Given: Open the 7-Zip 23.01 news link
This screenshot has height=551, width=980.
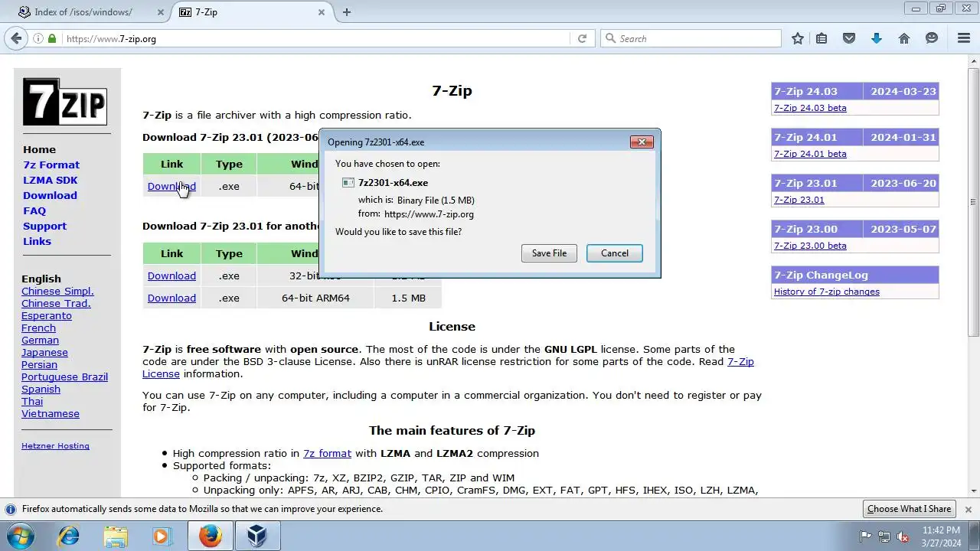Looking at the screenshot, I should pos(799,200).
